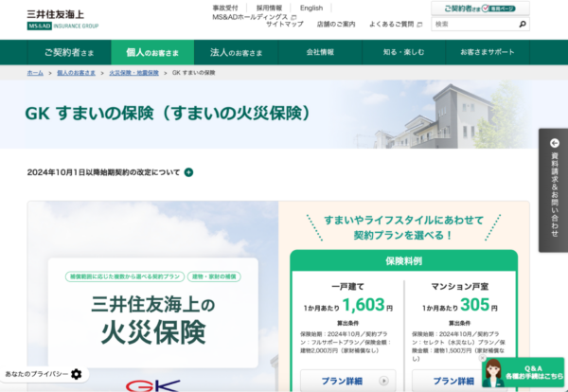Click the 三井住友海上の火災保険 card
568x392 pixels.
(153, 312)
